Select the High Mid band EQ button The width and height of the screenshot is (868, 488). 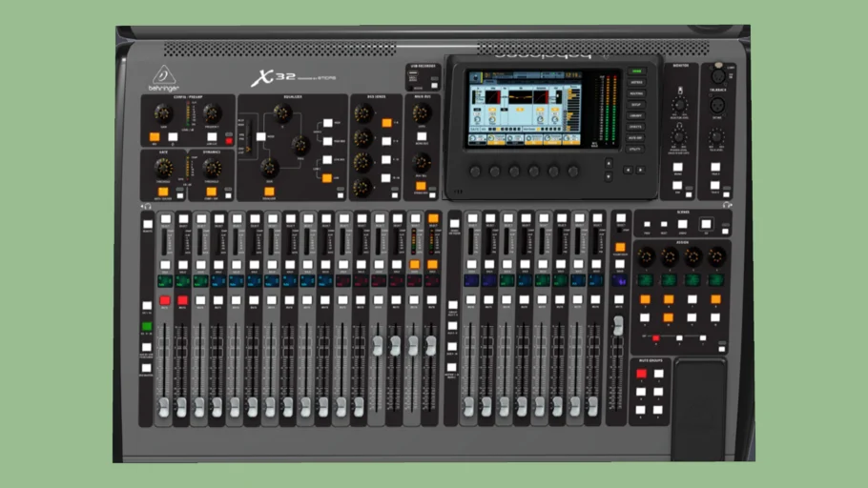(x=328, y=142)
